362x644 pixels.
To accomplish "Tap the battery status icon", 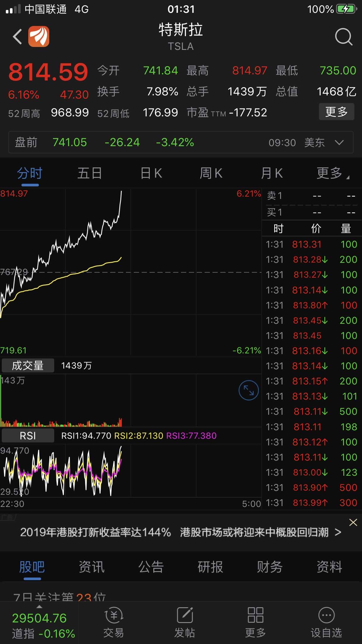I will [347, 9].
